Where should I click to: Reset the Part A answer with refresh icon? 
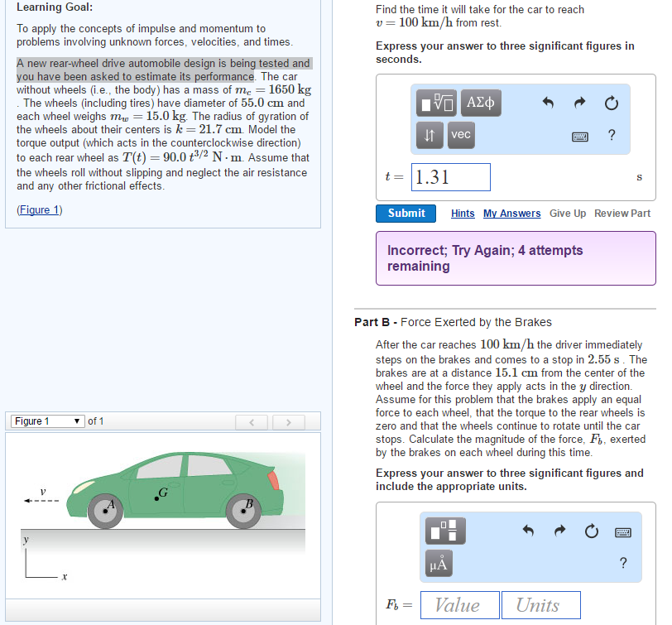click(x=611, y=104)
